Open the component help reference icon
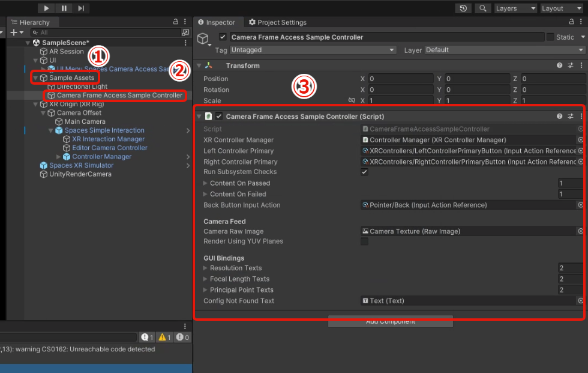 pyautogui.click(x=559, y=117)
